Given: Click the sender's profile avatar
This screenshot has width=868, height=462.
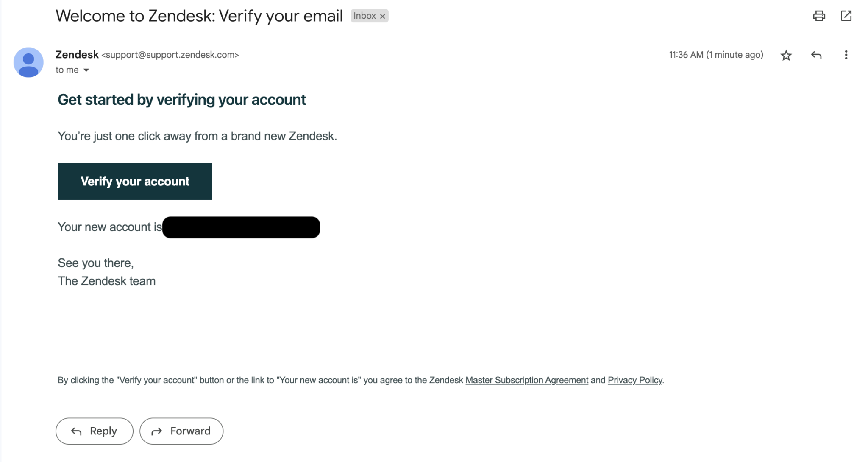Looking at the screenshot, I should (28, 62).
